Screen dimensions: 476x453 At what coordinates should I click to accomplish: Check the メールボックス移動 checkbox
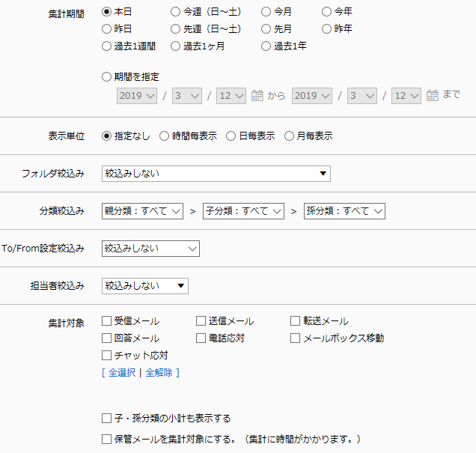[296, 338]
